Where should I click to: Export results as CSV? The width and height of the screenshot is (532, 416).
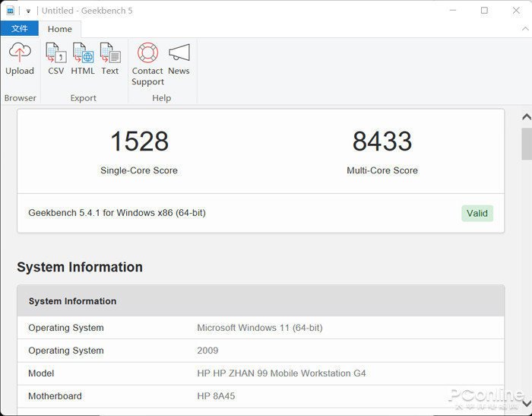pyautogui.click(x=56, y=59)
